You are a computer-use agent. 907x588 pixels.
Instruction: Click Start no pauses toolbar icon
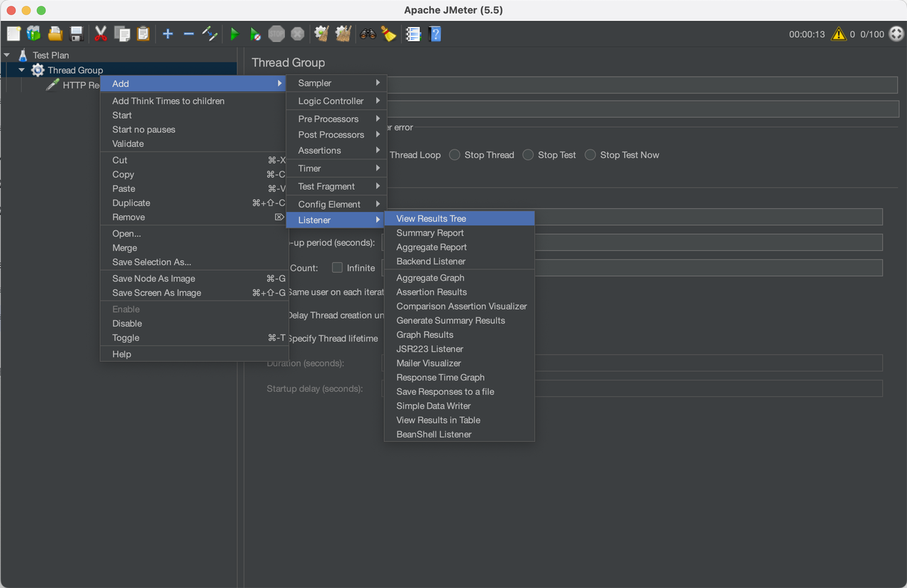255,33
